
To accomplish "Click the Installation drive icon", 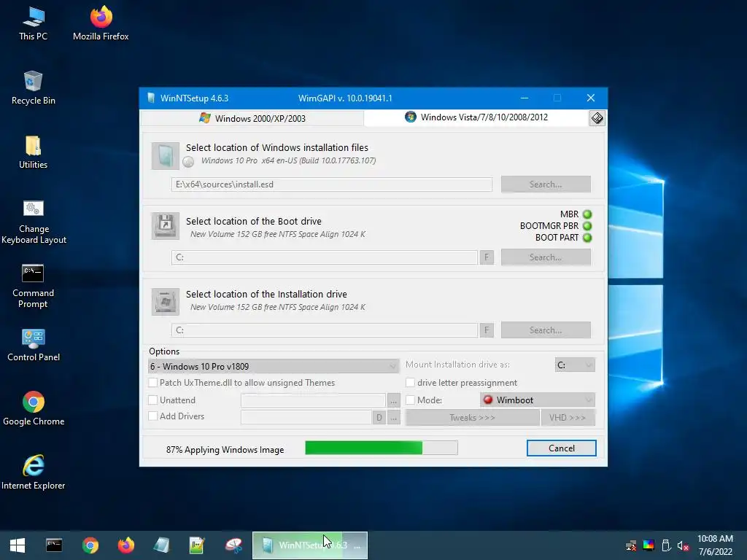I will click(166, 301).
